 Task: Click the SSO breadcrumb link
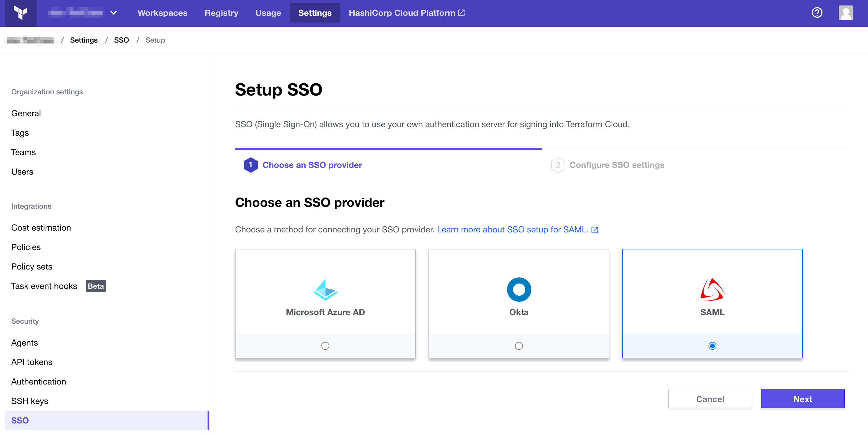tap(121, 40)
